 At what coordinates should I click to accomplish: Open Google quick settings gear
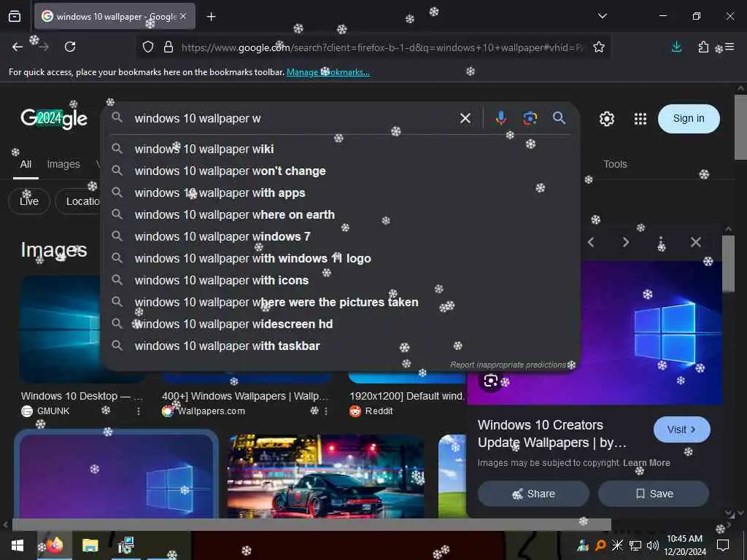click(x=606, y=119)
